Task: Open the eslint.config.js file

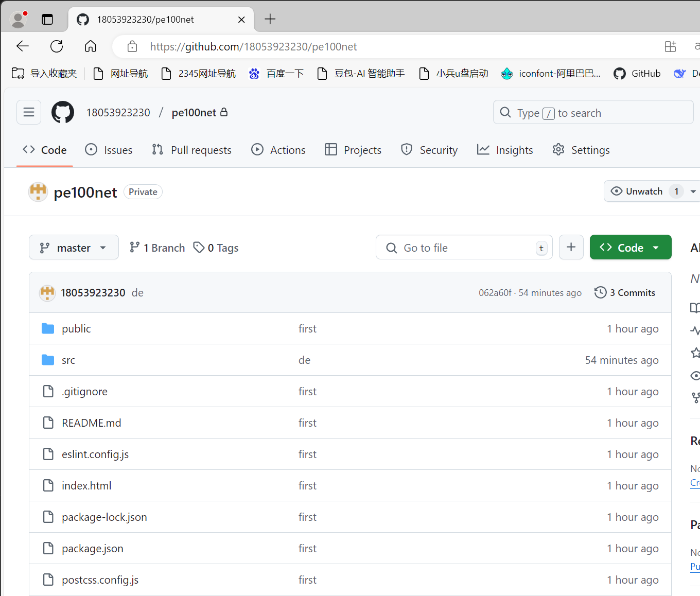Action: coord(95,454)
